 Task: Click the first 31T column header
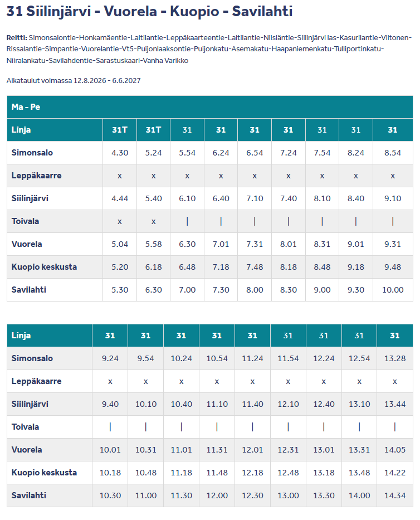[120, 130]
